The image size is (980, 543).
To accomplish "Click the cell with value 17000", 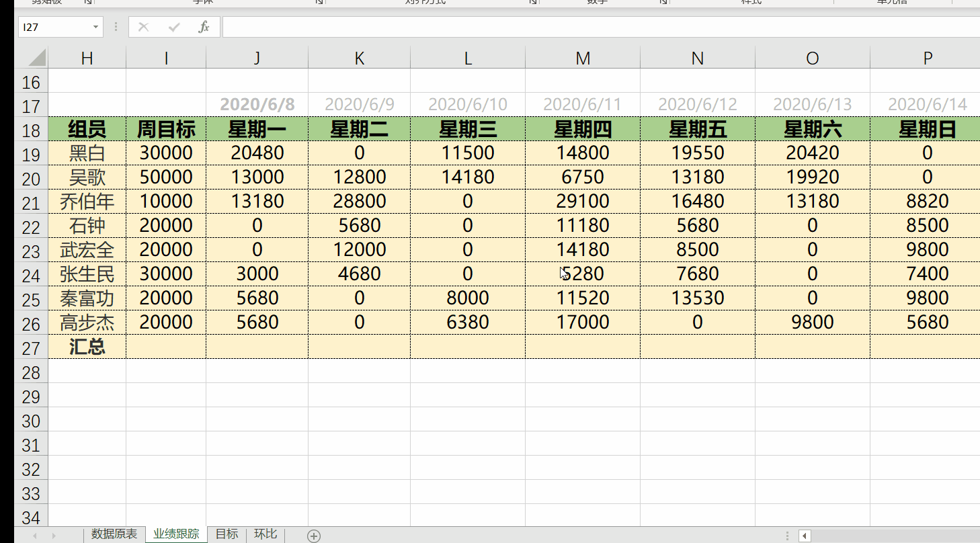I will [x=583, y=323].
